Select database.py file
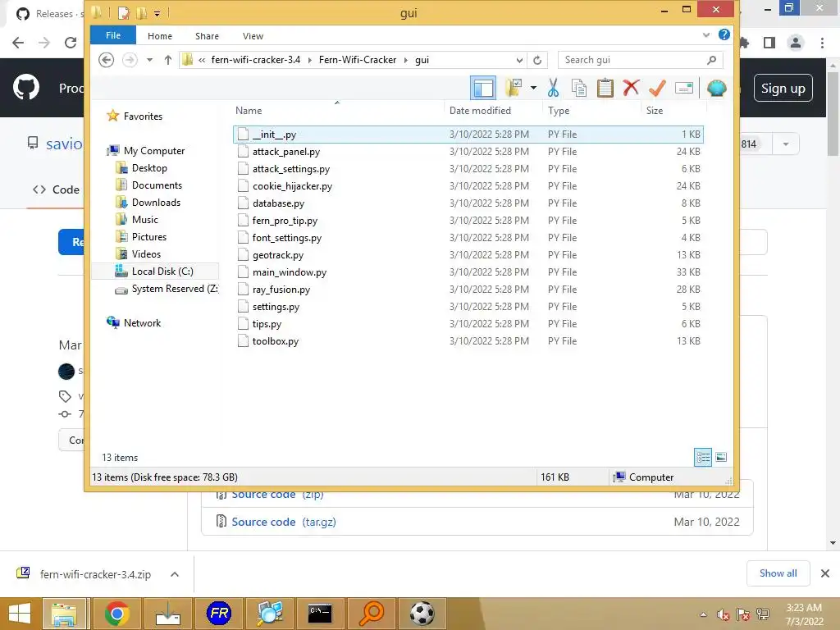This screenshot has height=630, width=840. coord(468,203)
